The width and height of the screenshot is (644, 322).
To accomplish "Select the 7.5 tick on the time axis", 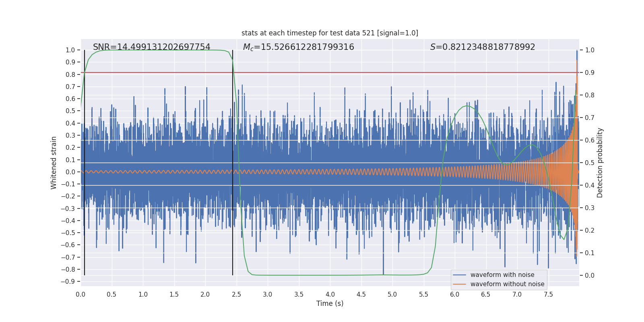I will pyautogui.click(x=548, y=294).
